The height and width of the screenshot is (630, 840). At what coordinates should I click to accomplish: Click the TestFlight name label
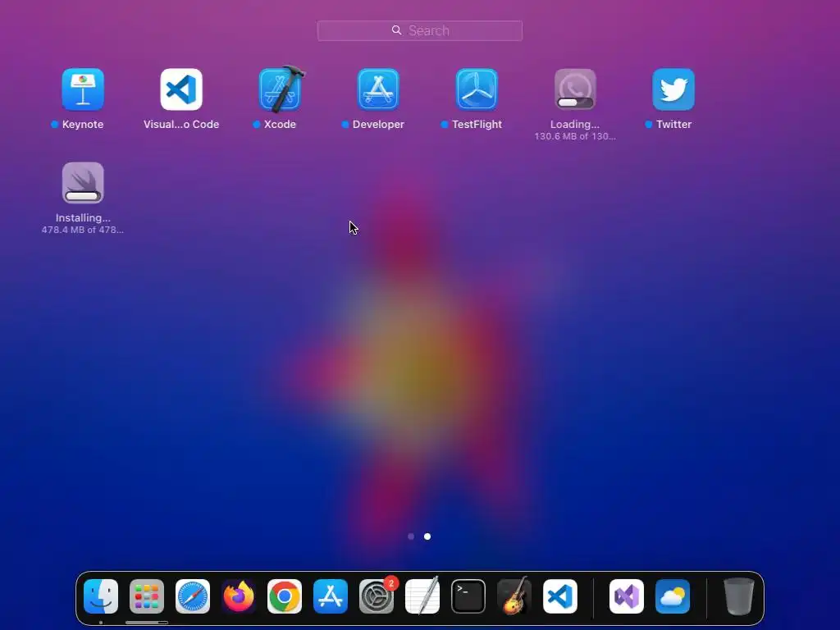tap(477, 125)
